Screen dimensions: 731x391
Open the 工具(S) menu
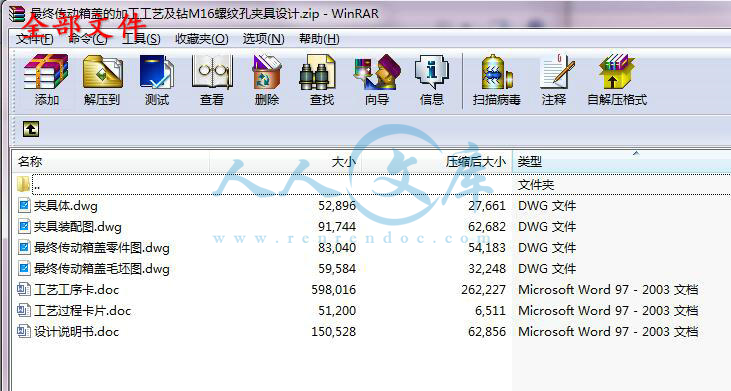[x=141, y=39]
